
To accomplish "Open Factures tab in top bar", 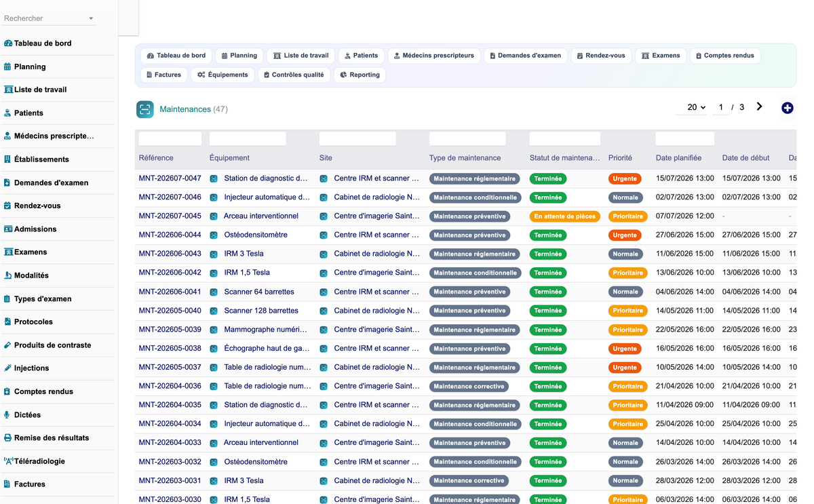I will coord(163,75).
